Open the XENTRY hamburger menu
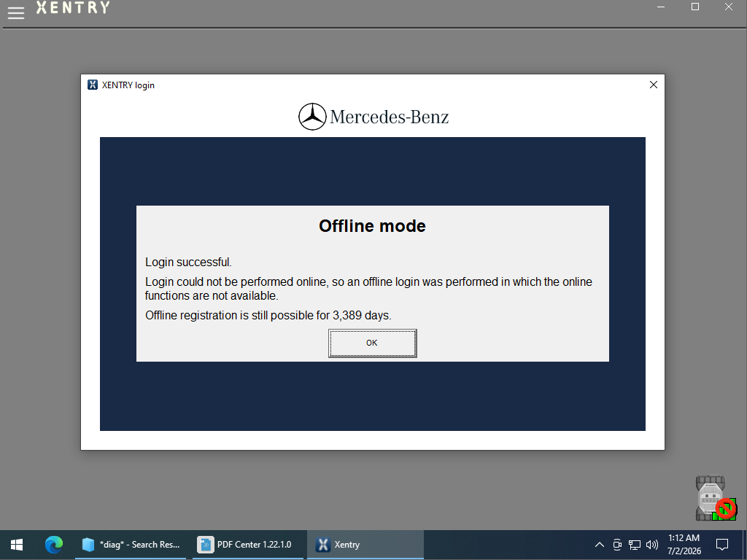Viewport: 747px width, 560px height. tap(16, 13)
